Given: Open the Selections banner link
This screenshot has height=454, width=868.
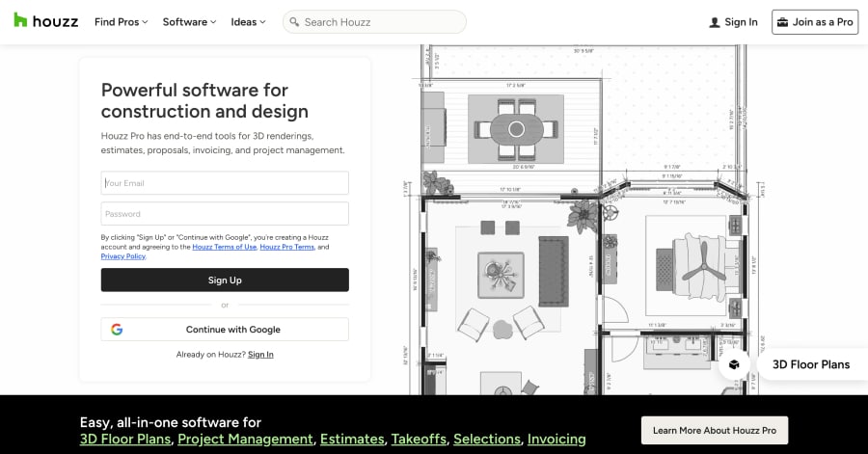Looking at the screenshot, I should [x=487, y=440].
